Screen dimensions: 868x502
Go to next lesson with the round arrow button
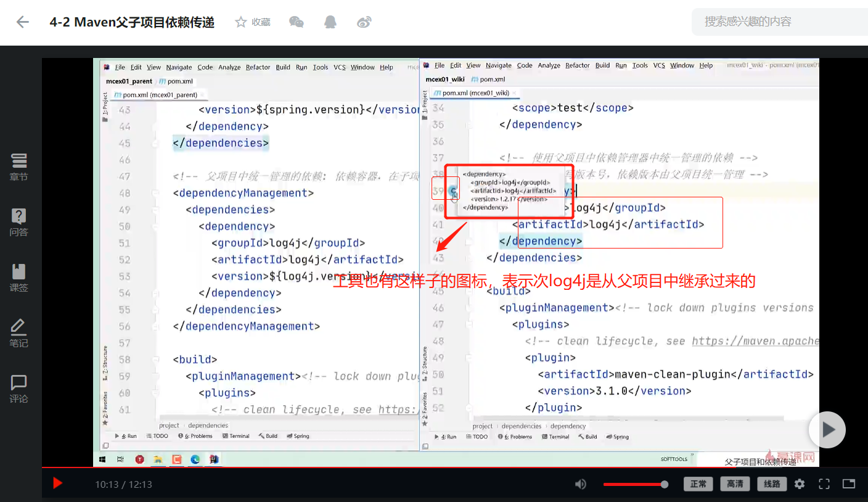[827, 430]
